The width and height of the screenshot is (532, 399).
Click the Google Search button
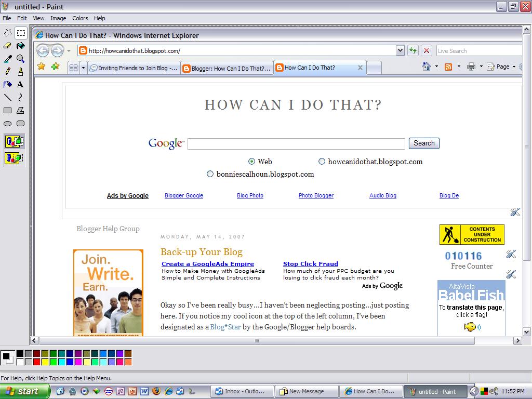pos(424,143)
